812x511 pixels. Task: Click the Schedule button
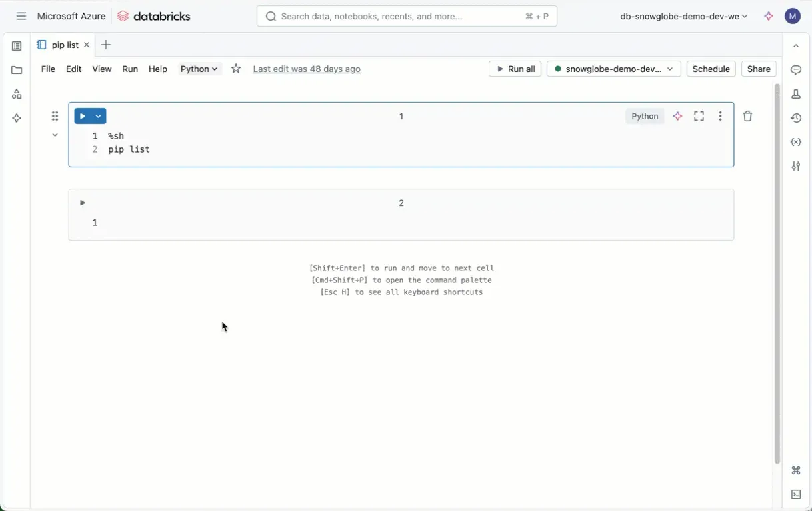711,69
